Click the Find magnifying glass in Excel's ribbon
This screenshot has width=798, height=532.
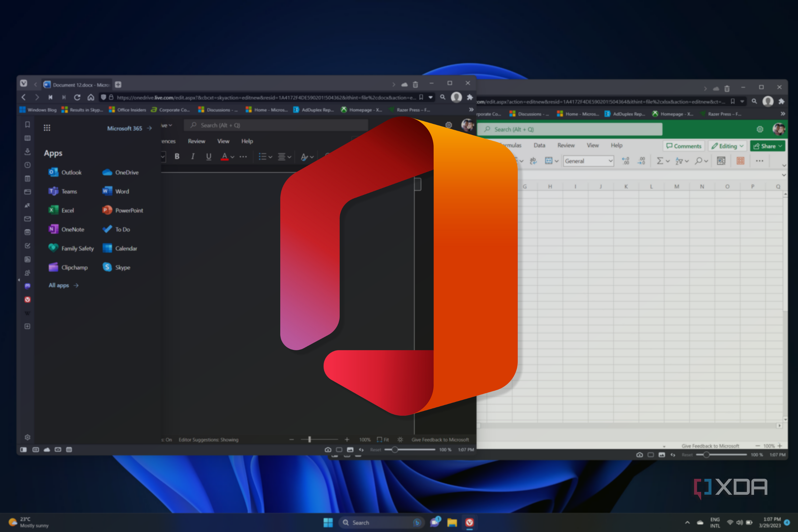(x=698, y=161)
